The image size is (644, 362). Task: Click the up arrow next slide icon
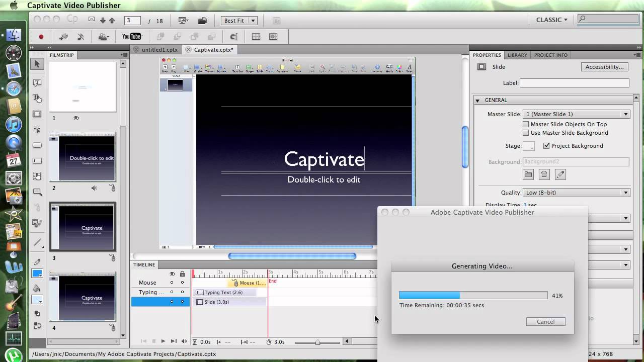(112, 21)
